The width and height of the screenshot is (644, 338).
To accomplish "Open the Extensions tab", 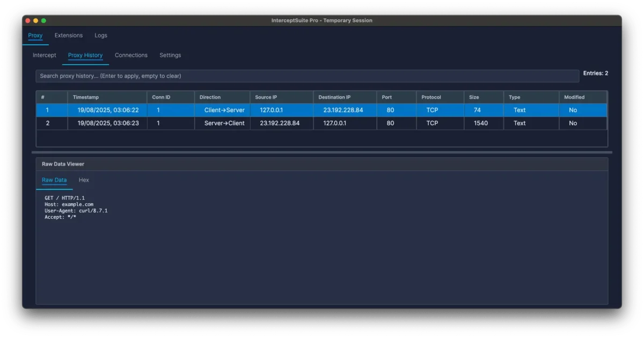I will point(69,35).
